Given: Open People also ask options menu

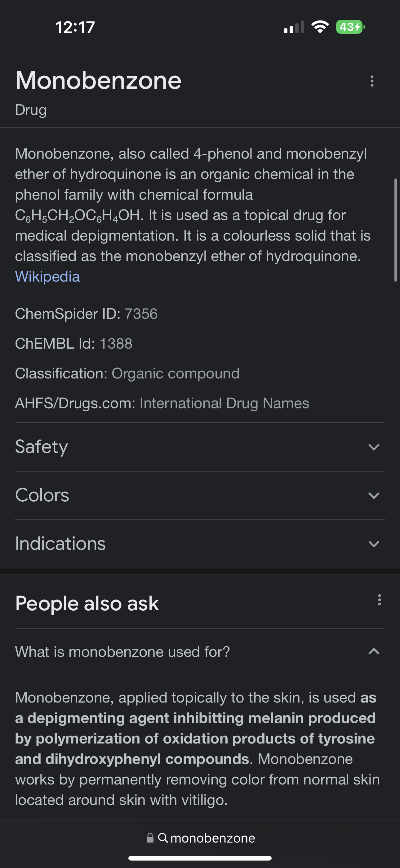Looking at the screenshot, I should (x=379, y=600).
